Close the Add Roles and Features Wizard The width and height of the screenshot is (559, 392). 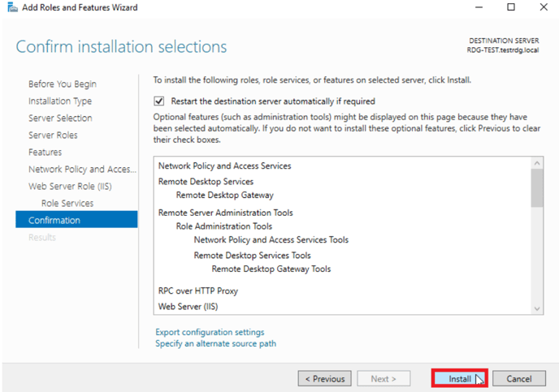[544, 7]
